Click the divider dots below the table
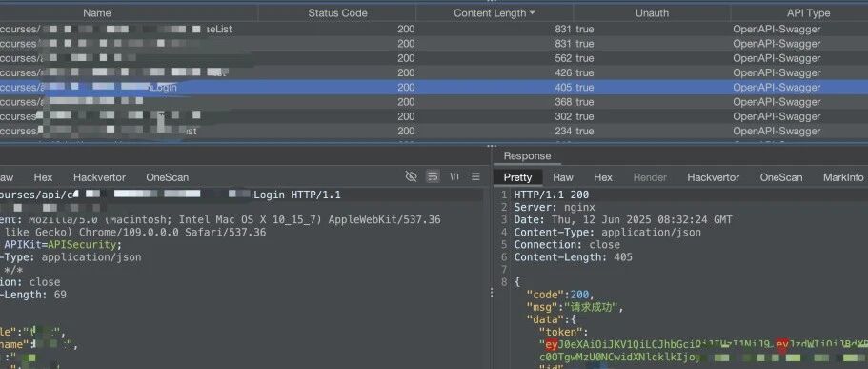 [x=491, y=146]
